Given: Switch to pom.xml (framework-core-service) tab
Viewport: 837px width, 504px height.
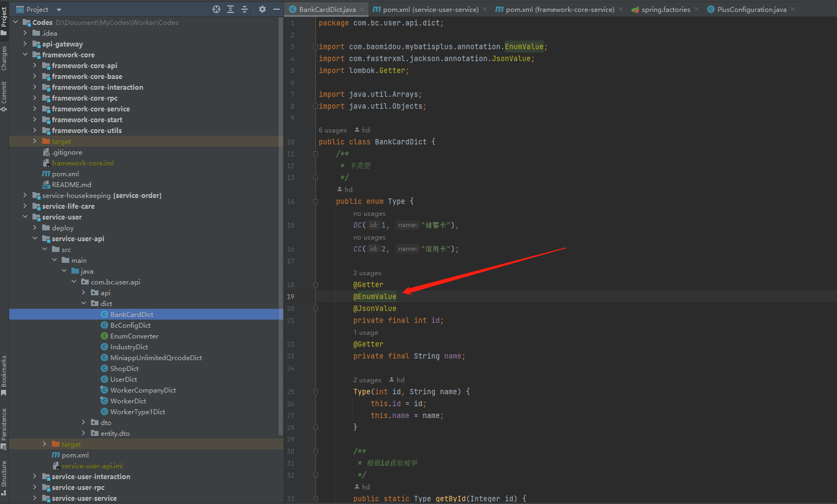Looking at the screenshot, I should [x=560, y=9].
